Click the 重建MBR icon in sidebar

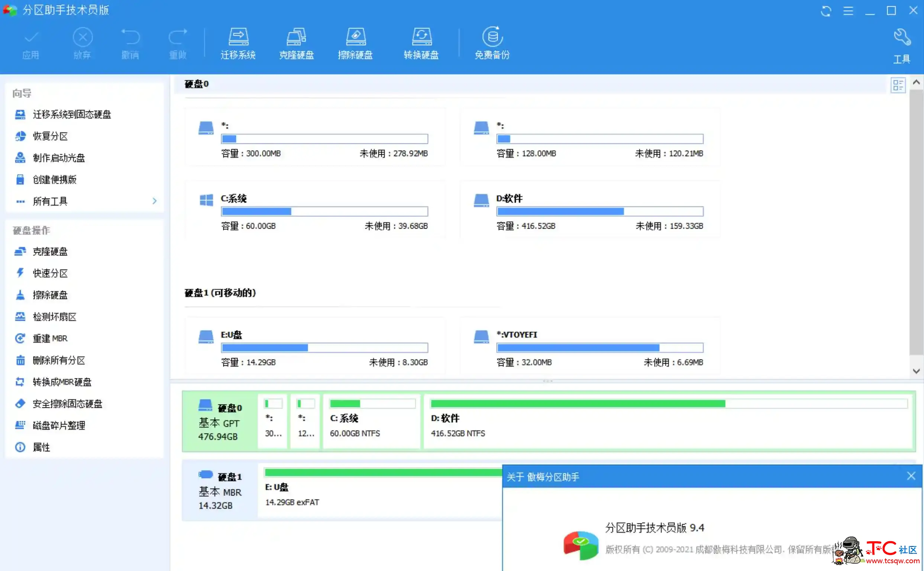[x=19, y=337]
